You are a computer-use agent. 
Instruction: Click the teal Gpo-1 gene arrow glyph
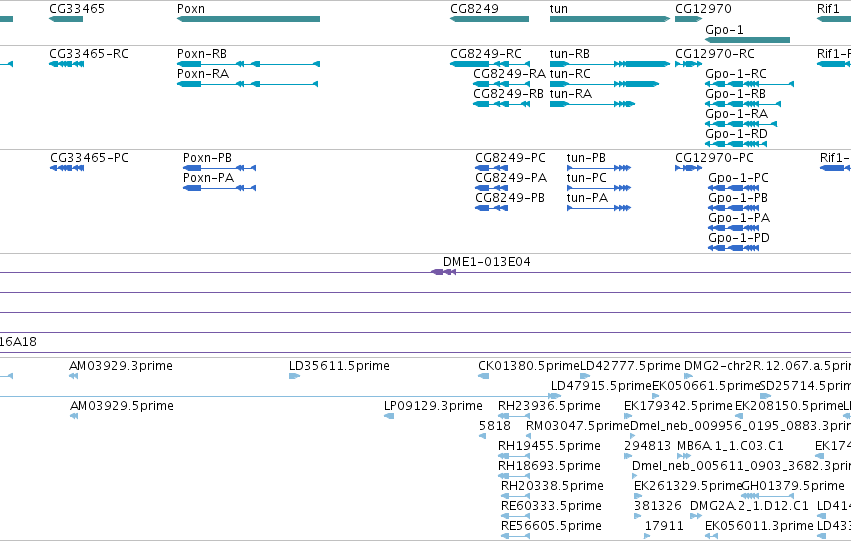pos(747,40)
